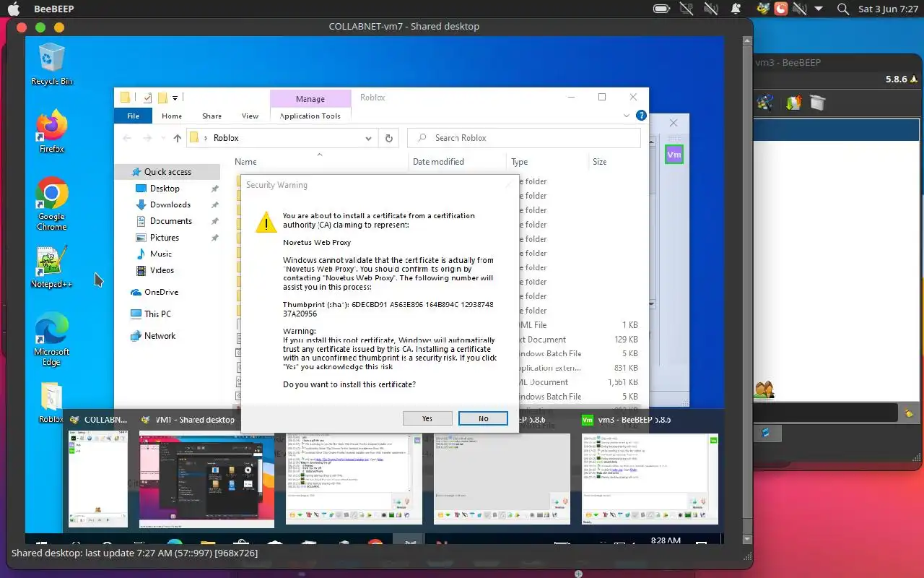Click the 129 KB size cell
Screen dimensions: 924x578
click(625, 340)
